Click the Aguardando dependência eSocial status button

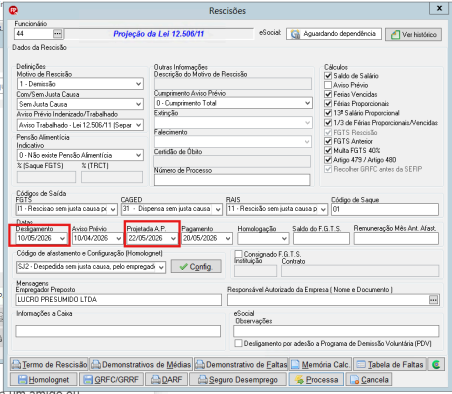(334, 34)
